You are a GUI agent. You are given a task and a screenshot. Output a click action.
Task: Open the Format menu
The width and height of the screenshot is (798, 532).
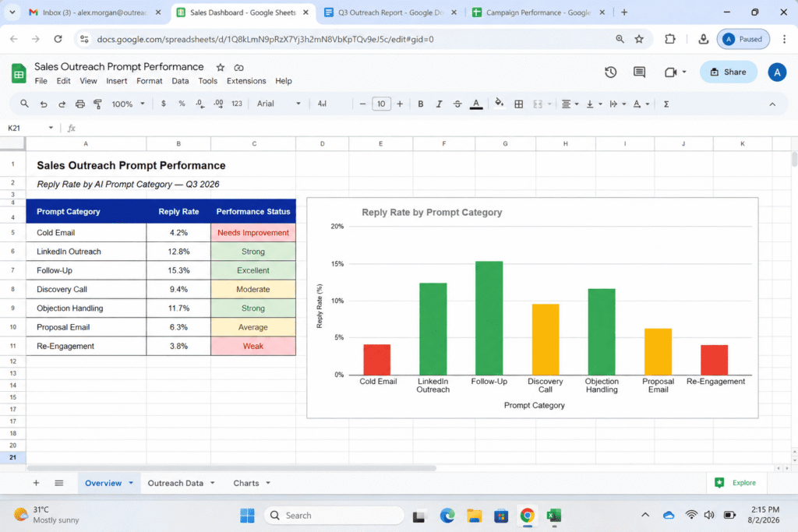pyautogui.click(x=149, y=81)
